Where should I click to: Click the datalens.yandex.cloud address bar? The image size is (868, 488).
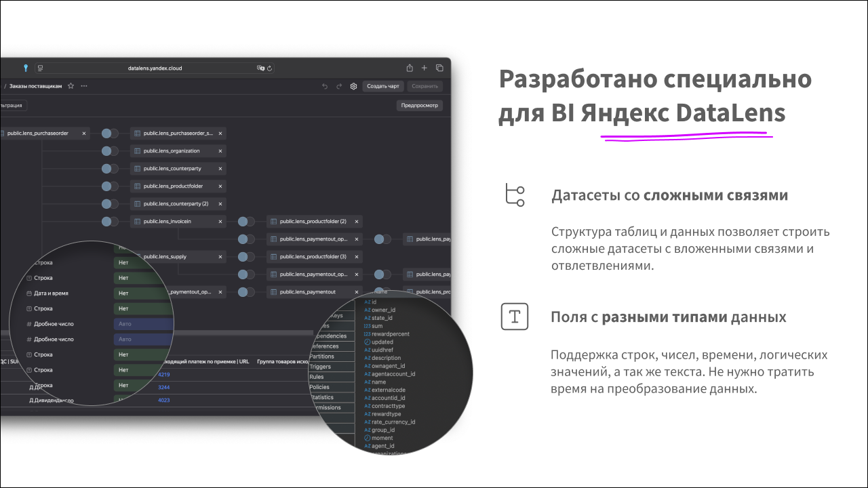155,68
